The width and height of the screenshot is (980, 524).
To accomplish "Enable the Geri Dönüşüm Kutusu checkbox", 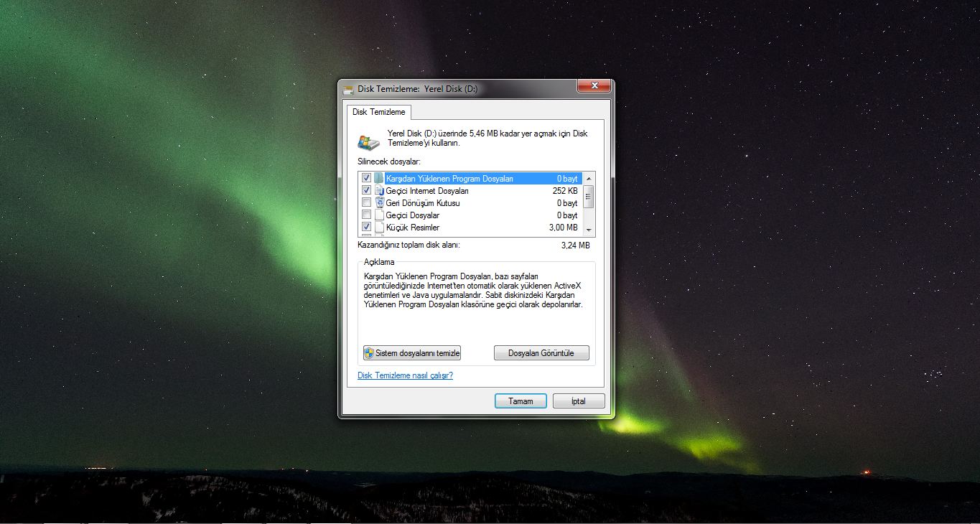I will [367, 203].
